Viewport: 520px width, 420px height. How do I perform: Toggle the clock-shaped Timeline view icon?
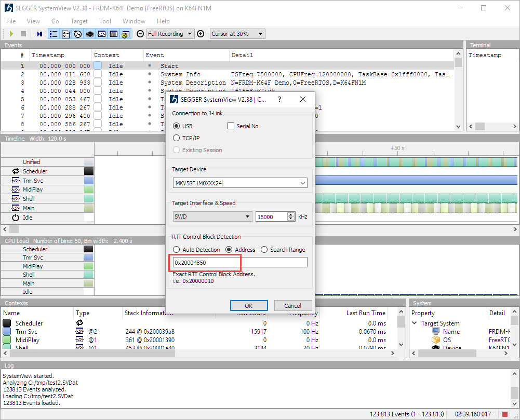pos(78,34)
